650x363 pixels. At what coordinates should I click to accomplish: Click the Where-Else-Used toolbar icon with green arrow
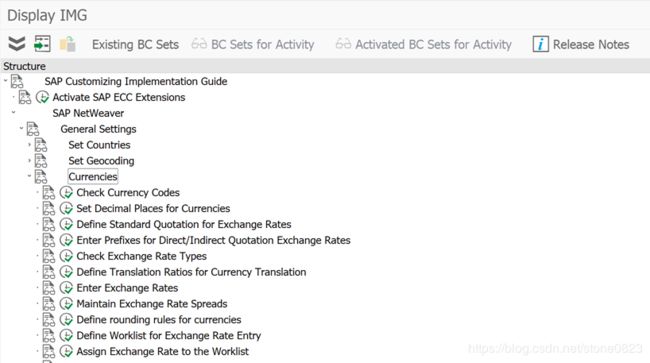(42, 44)
